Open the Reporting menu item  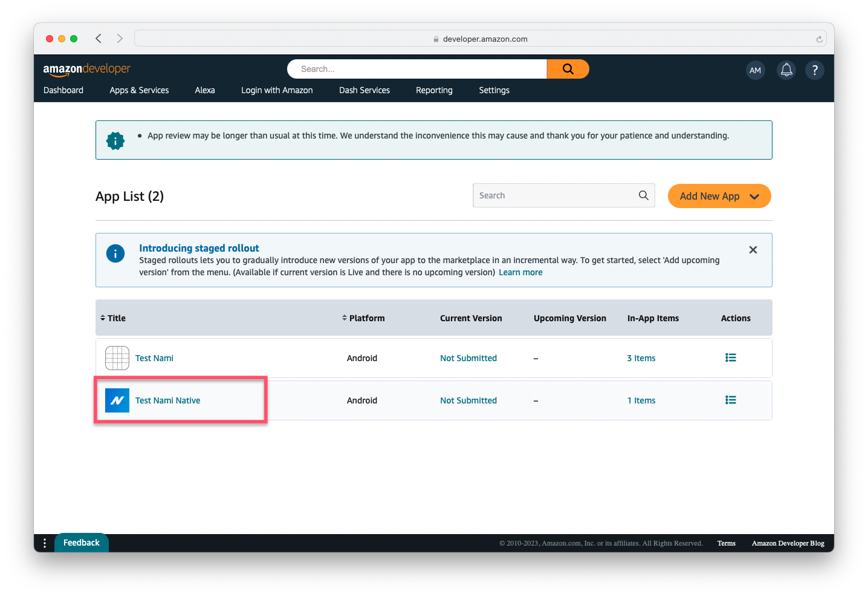coord(434,90)
